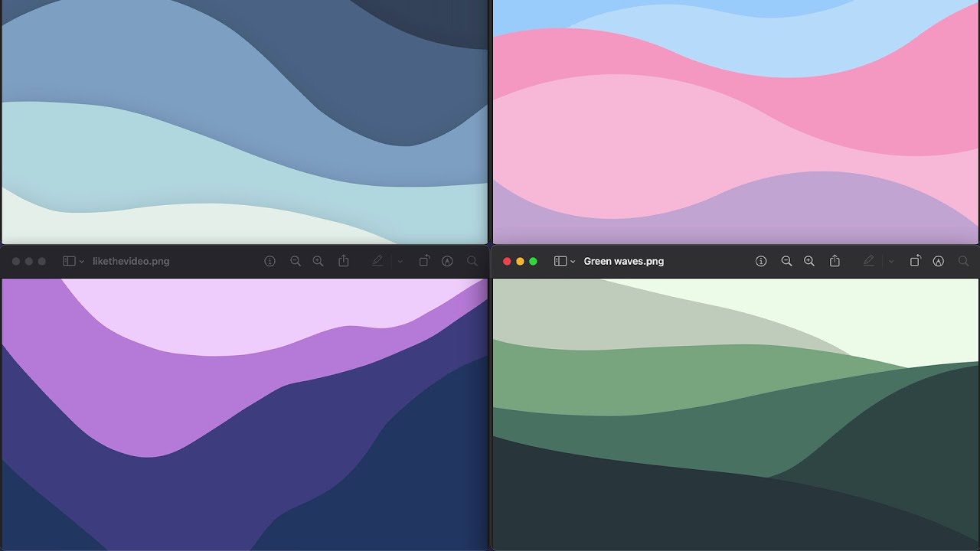Viewport: 980px width, 551px height.
Task: Zoom out of Green waves.png
Action: click(786, 261)
